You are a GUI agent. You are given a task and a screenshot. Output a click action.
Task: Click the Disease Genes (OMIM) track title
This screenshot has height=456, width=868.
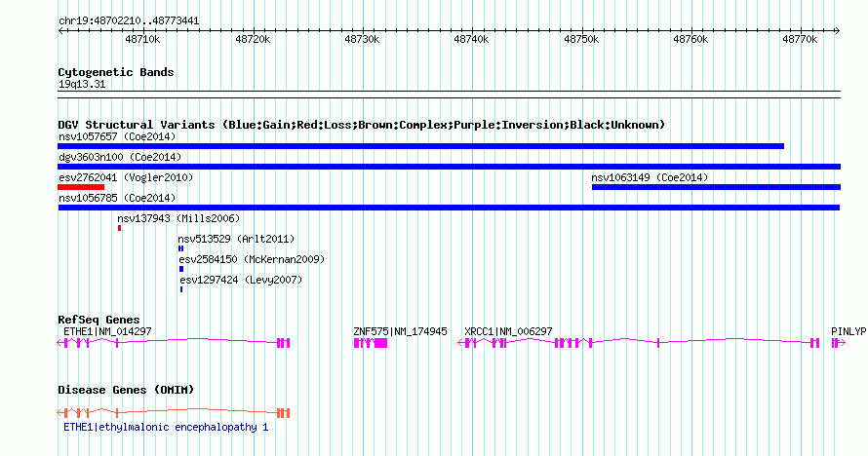126,390
